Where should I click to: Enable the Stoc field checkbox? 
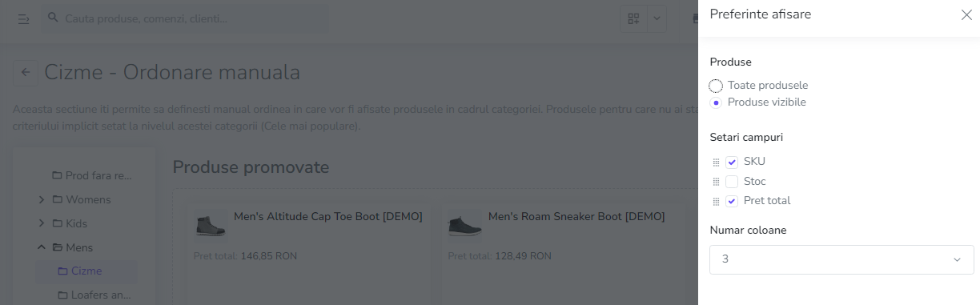(x=732, y=182)
